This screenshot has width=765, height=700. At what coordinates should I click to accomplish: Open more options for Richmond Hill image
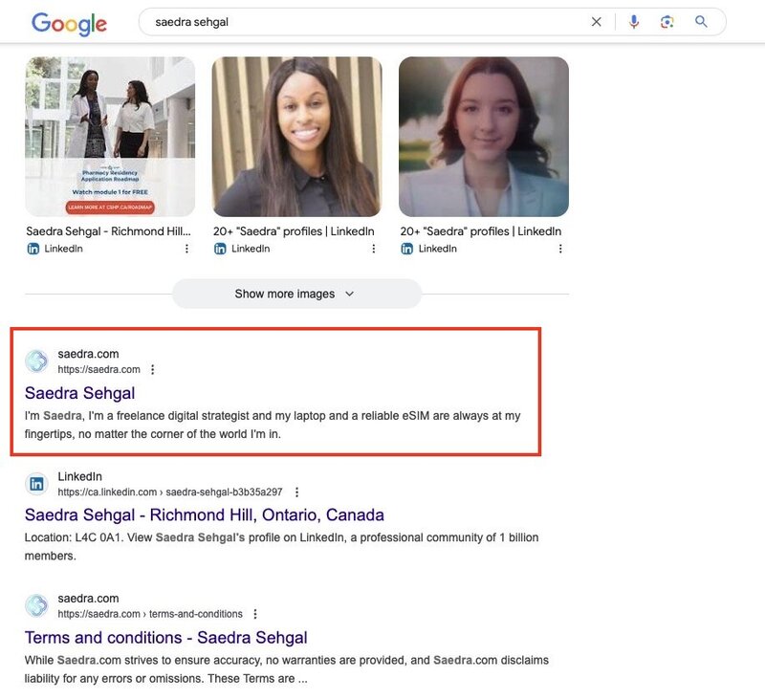[x=186, y=249]
